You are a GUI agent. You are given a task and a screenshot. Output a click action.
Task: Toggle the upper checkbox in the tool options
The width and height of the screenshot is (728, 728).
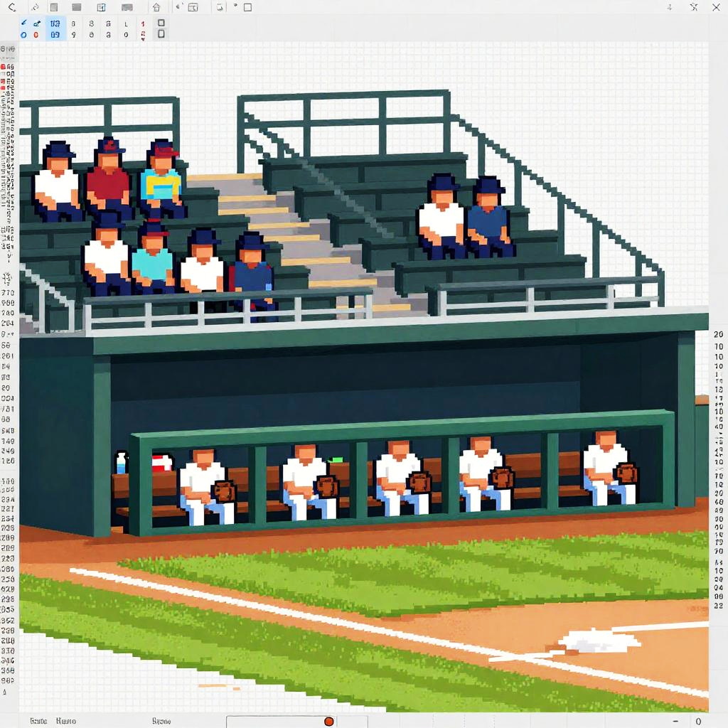click(161, 23)
